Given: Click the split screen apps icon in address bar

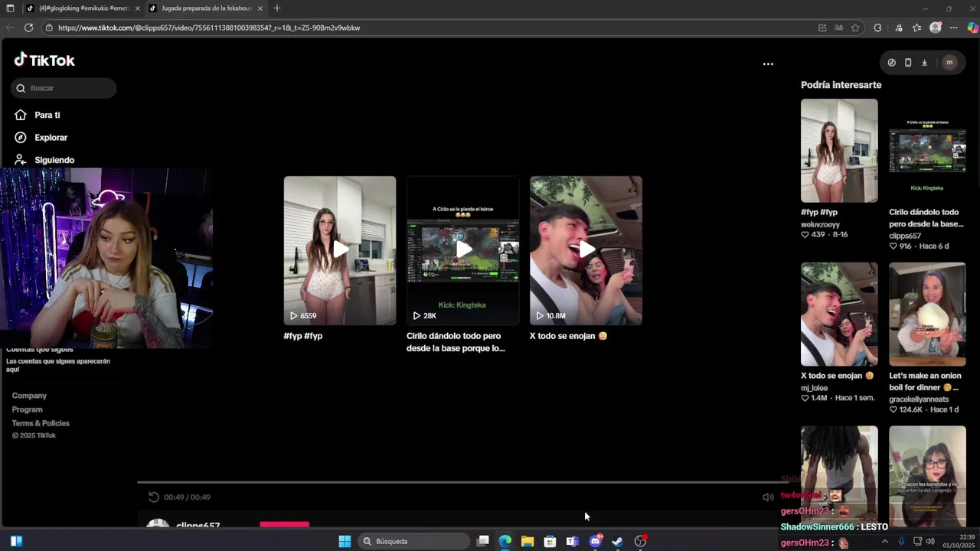Looking at the screenshot, I should click(x=822, y=28).
